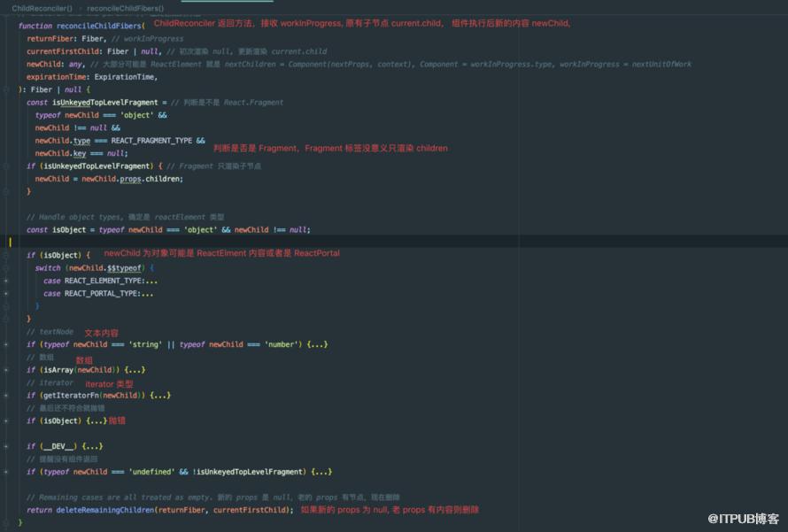Image resolution: width=788 pixels, height=532 pixels.
Task: Click the return keyword on the deleteRemainingChildren line
Action: tap(39, 510)
